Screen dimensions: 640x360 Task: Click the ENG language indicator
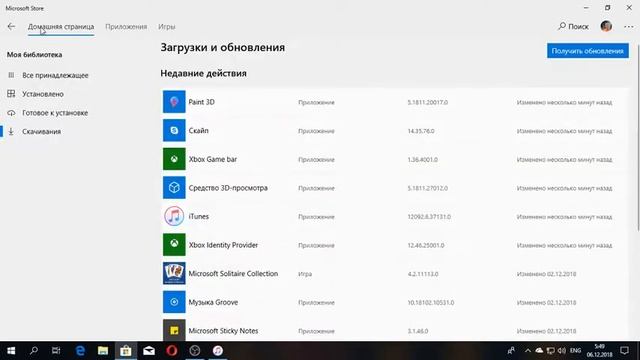pos(576,351)
